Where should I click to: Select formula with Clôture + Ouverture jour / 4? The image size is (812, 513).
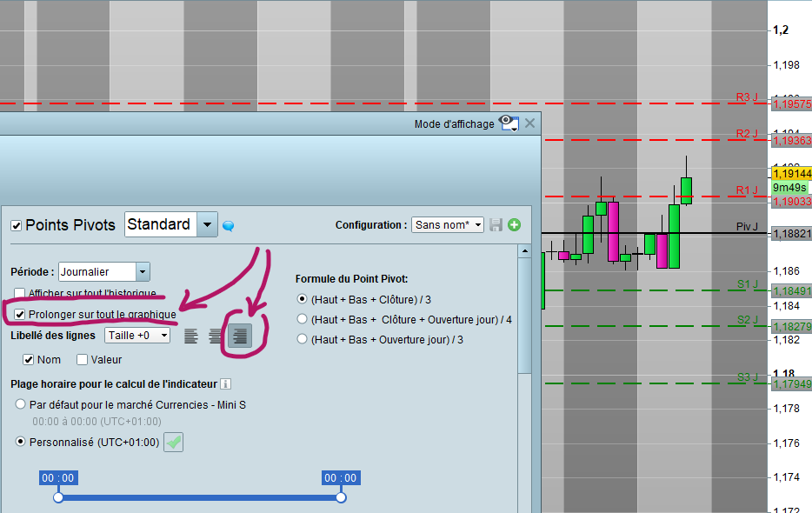coord(302,319)
